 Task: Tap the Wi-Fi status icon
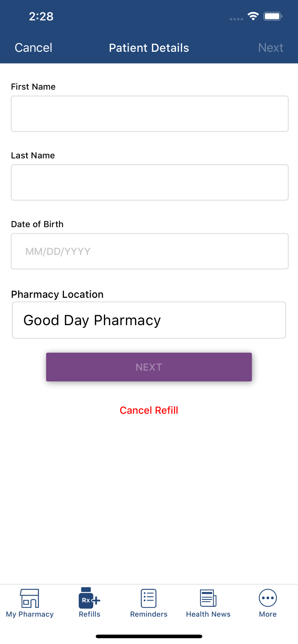point(253,16)
